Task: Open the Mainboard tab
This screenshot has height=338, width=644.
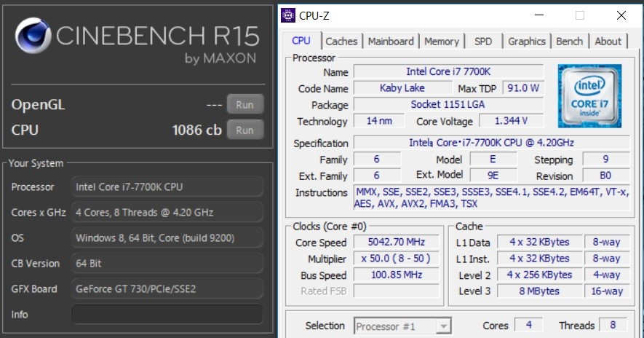Action: (x=391, y=41)
